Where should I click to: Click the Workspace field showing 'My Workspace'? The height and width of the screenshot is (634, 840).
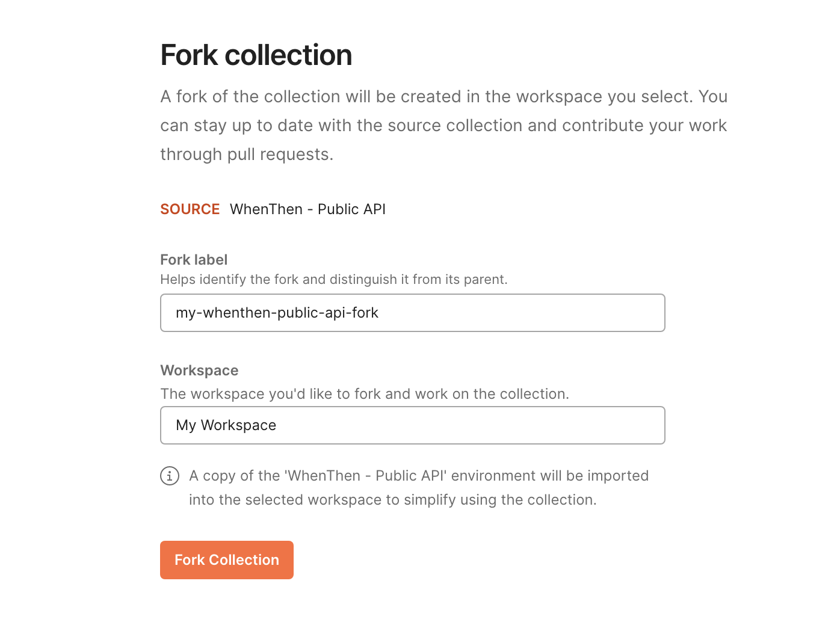pyautogui.click(x=412, y=425)
